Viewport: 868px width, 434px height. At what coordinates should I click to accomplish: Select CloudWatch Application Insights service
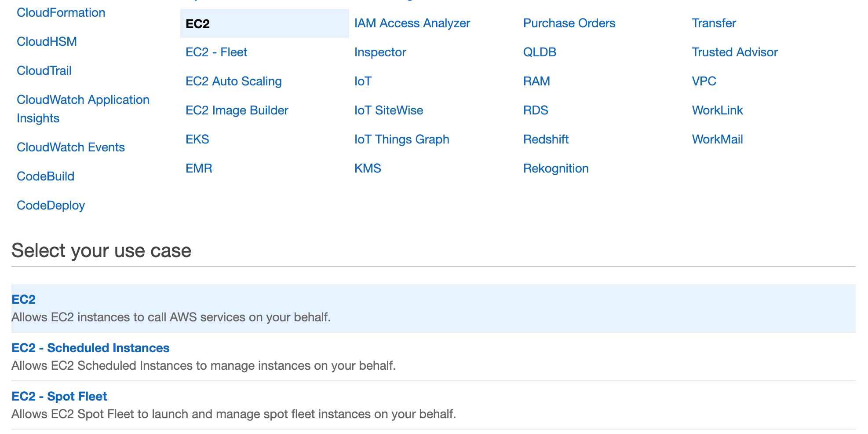click(x=83, y=109)
